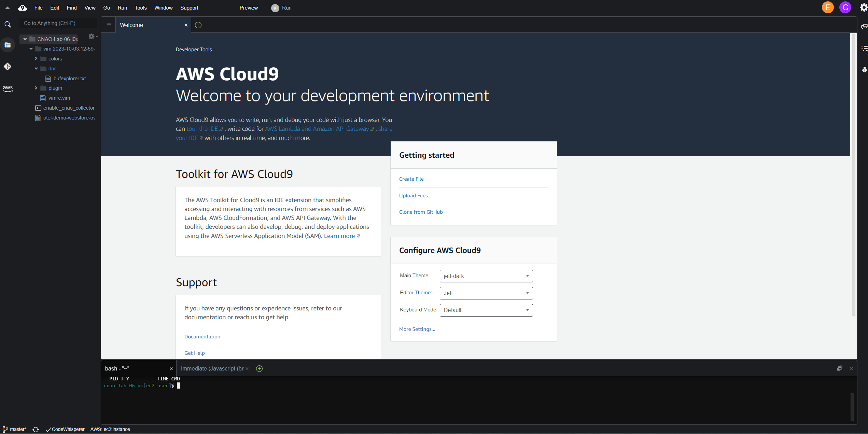Viewport: 868px width, 434px height.
Task: Open the Keyboard Mode Default dropdown
Action: [x=486, y=310]
